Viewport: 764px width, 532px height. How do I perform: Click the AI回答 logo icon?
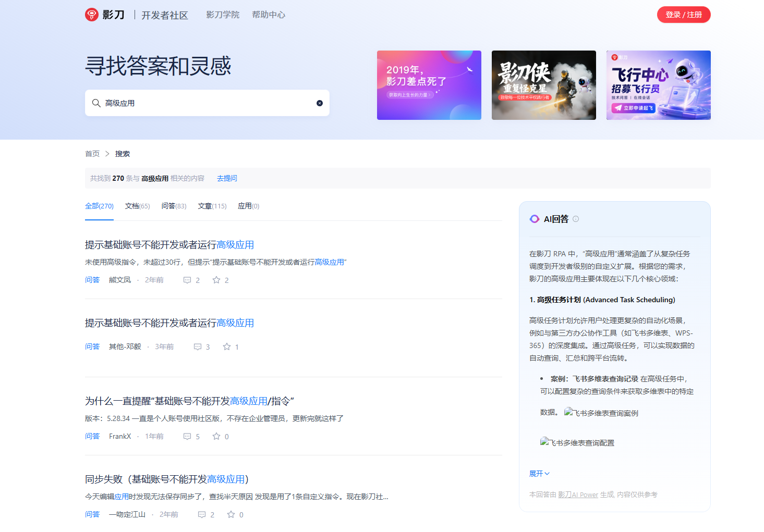[535, 219]
